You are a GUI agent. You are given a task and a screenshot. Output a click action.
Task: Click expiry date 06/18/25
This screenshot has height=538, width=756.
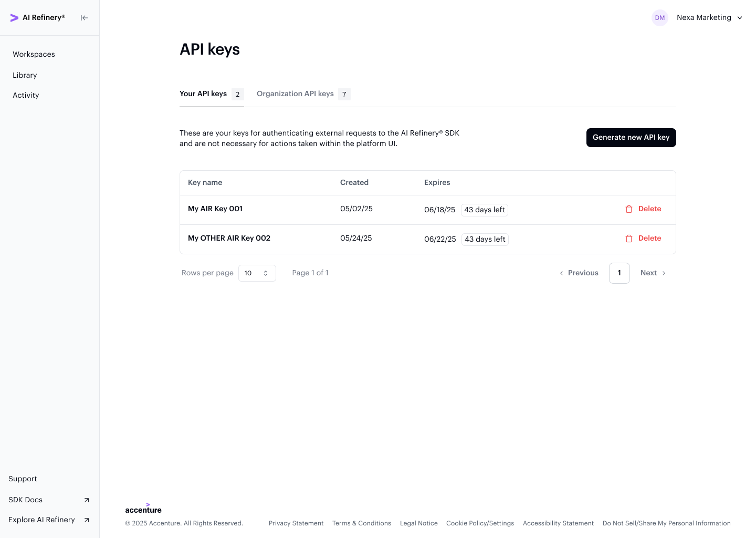439,210
